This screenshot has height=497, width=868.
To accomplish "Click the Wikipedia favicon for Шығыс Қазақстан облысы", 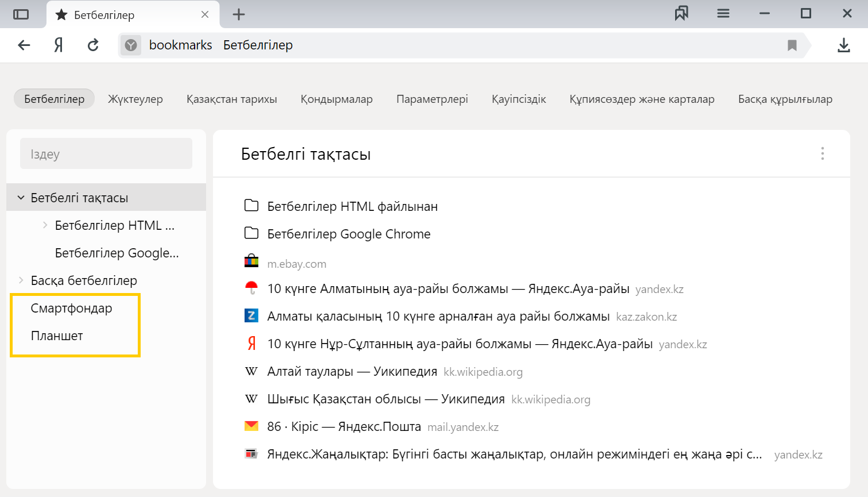I will pos(251,399).
